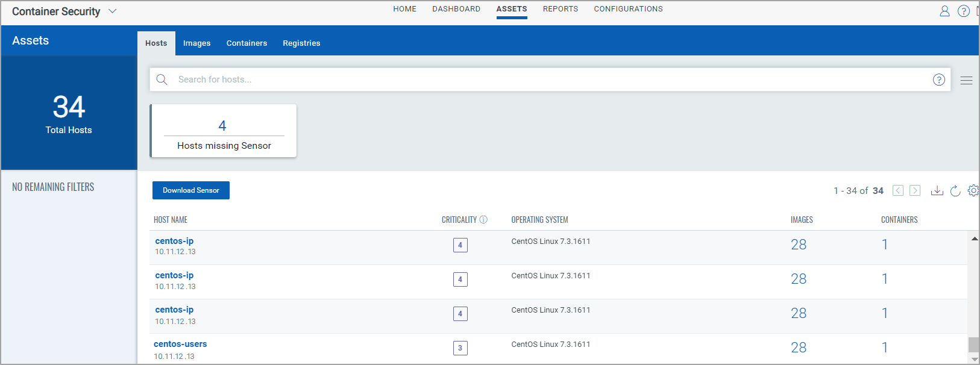Open the HOME menu

click(x=405, y=9)
